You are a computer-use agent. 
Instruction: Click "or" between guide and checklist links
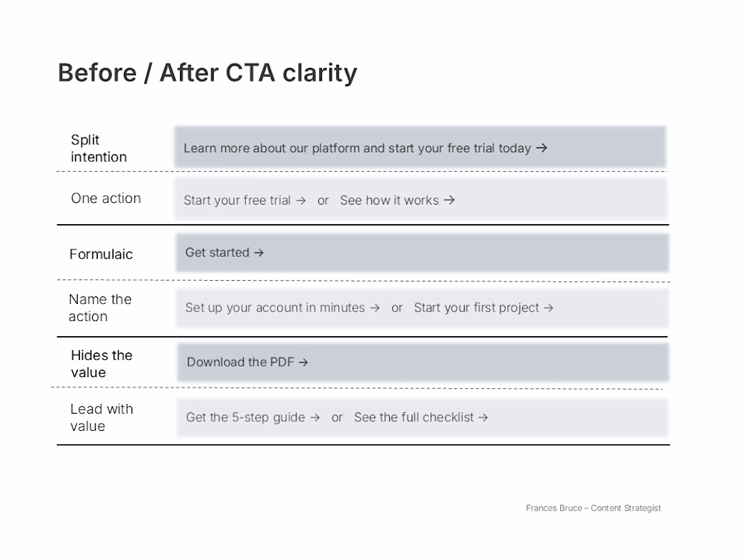tap(337, 417)
